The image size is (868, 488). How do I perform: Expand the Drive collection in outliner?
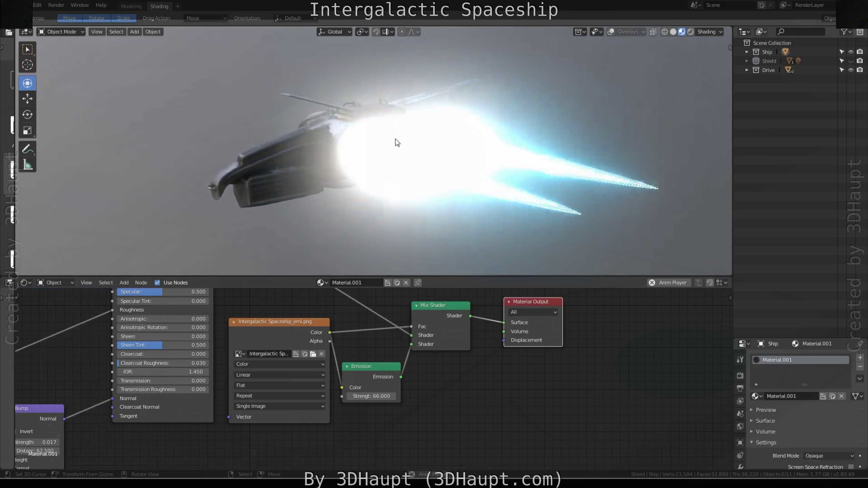pos(747,70)
